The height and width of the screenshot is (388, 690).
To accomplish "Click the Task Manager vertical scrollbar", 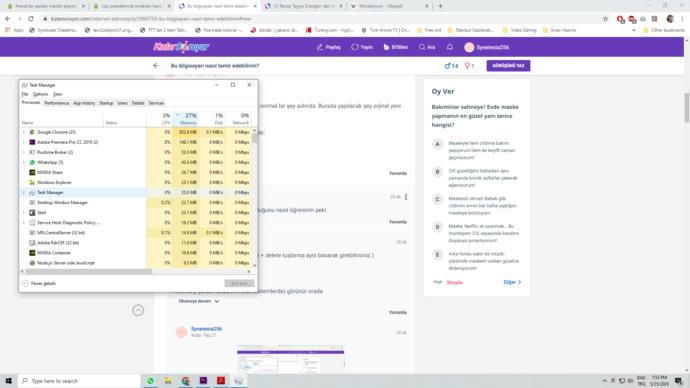I will coord(254,138).
